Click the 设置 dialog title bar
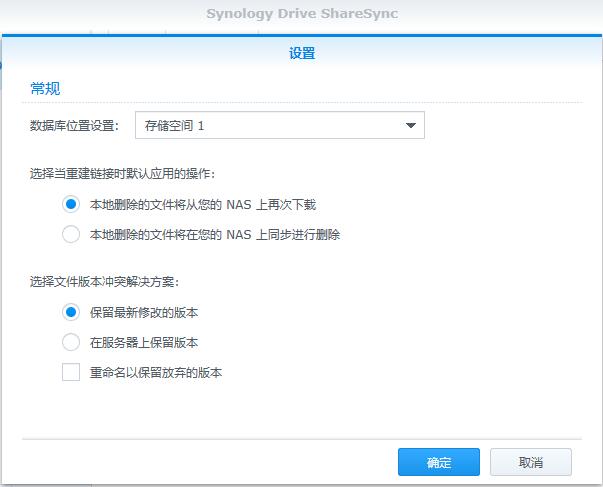This screenshot has width=603, height=487. (301, 54)
